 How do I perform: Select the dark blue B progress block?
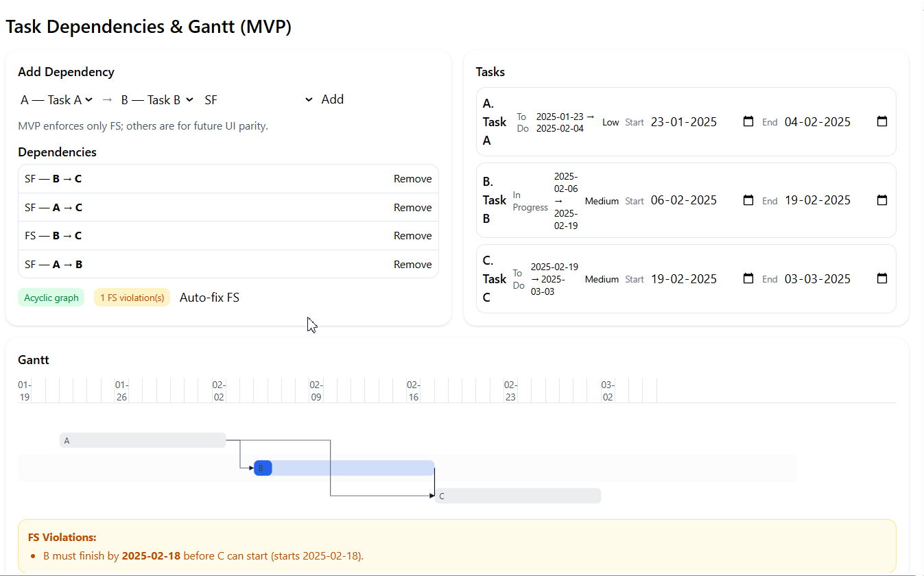tap(263, 468)
